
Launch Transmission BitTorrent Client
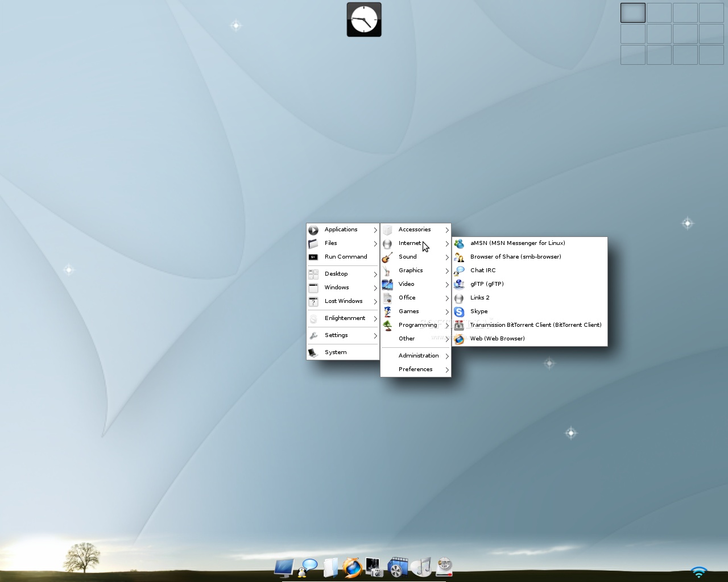[535, 325]
